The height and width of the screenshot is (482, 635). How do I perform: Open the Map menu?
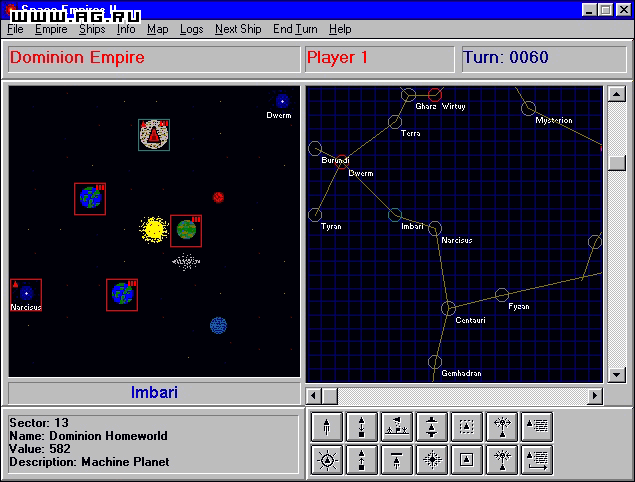point(158,29)
